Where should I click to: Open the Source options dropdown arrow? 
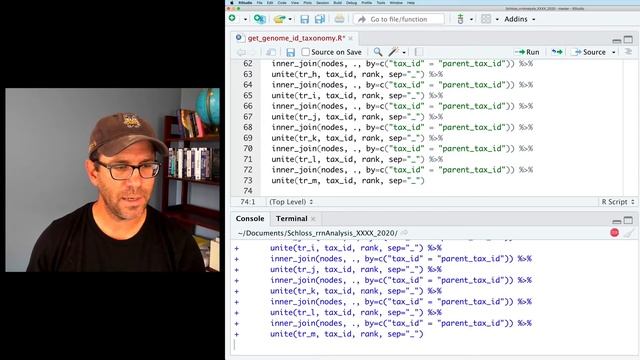pyautogui.click(x=613, y=52)
